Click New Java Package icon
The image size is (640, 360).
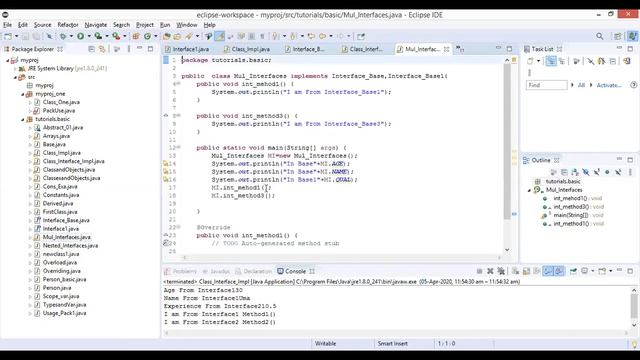point(136,36)
